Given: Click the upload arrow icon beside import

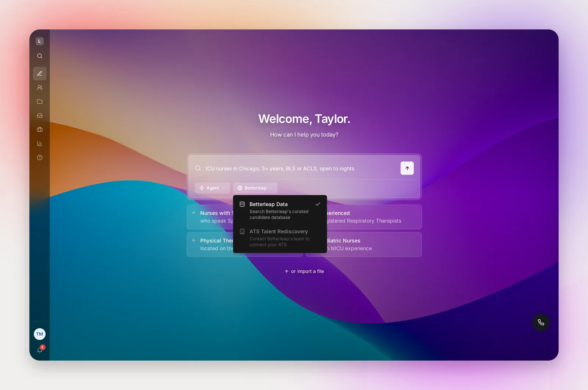Looking at the screenshot, I should click(x=287, y=272).
